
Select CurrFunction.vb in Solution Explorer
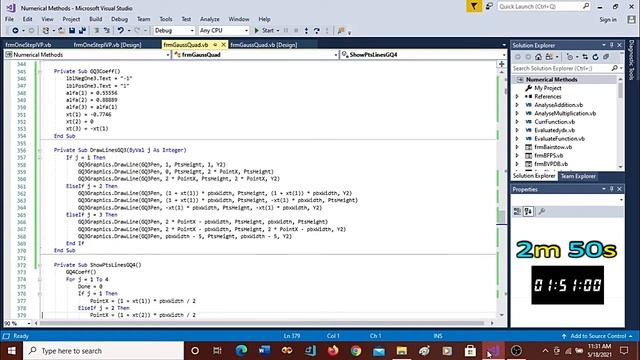554,122
